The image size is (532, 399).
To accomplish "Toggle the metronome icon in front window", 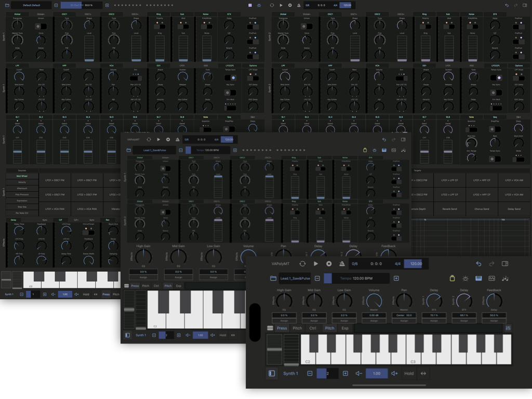I will [x=342, y=264].
